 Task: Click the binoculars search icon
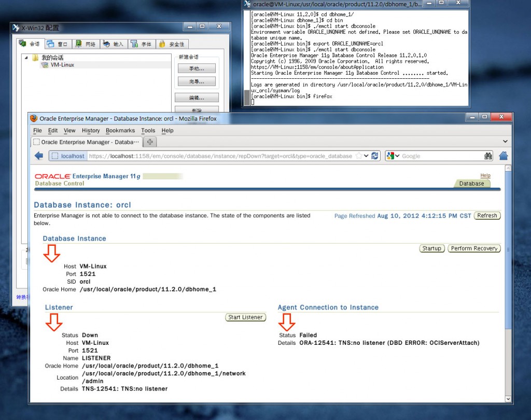[x=488, y=156]
